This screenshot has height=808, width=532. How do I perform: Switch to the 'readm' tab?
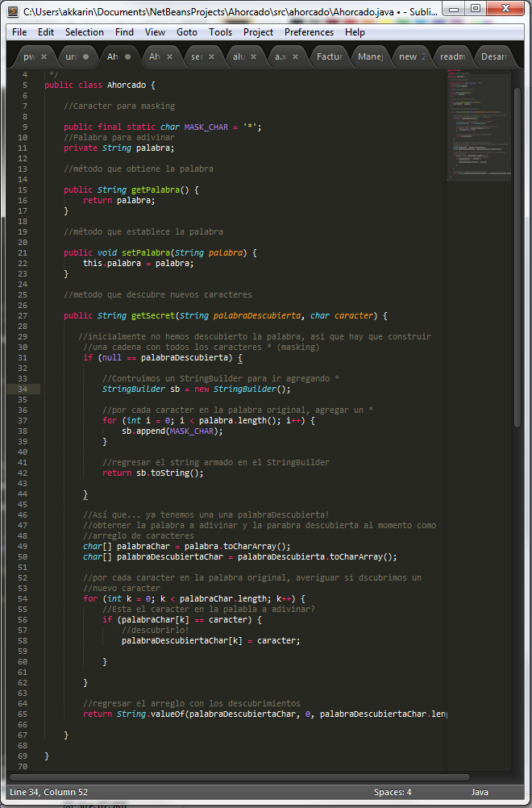[x=453, y=56]
